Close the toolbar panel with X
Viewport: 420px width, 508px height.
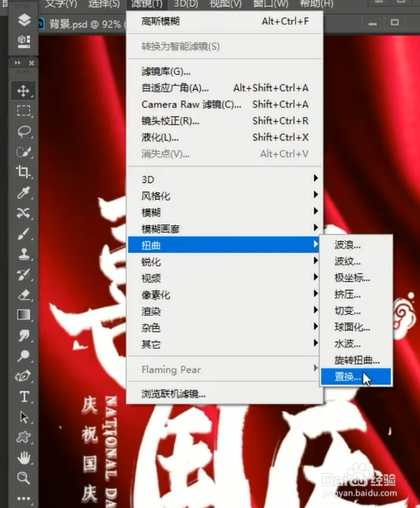[32, 63]
